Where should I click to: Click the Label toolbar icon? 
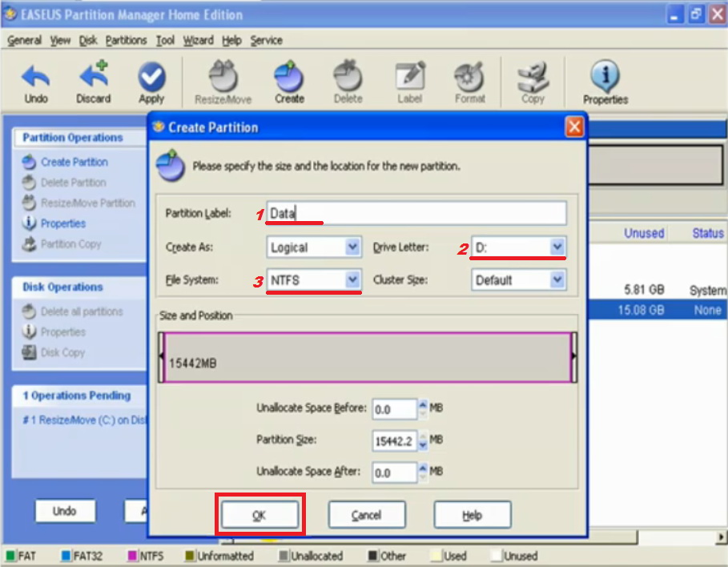tap(409, 76)
